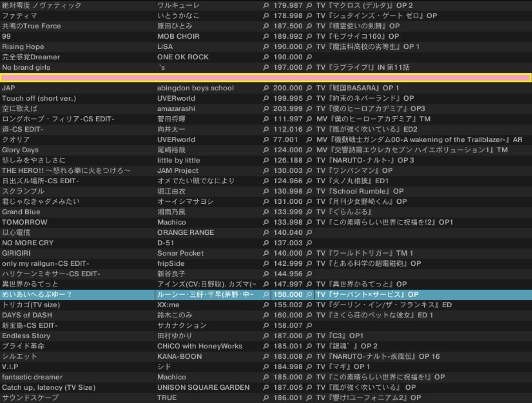Select track Glory Days
The height and width of the screenshot is (403, 532).
[20, 150]
